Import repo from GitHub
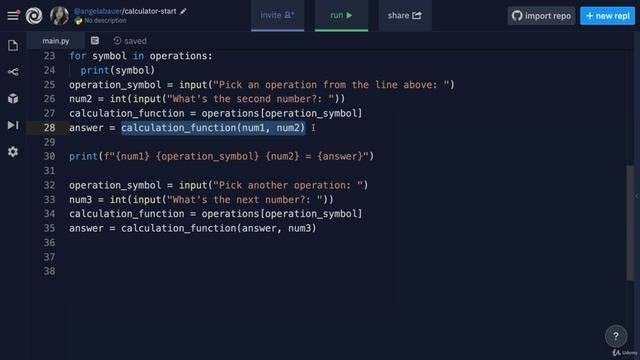 541,16
